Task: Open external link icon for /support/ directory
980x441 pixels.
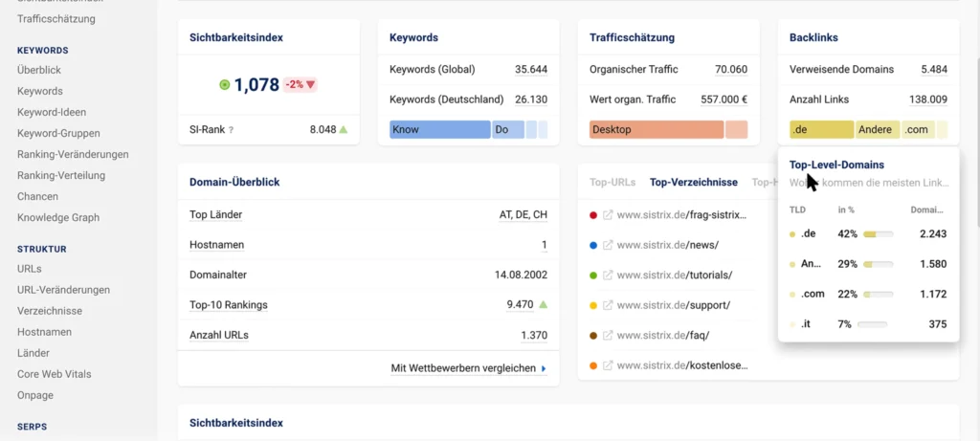Action: click(x=608, y=305)
